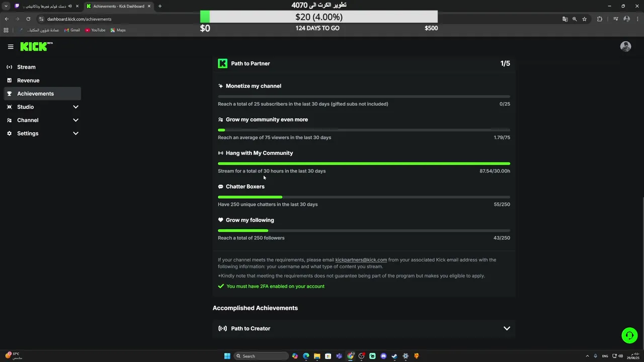Open the taskbar clock and date

pyautogui.click(x=633, y=356)
